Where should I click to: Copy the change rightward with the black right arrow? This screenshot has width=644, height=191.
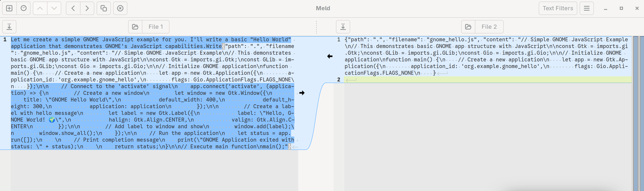(x=302, y=93)
